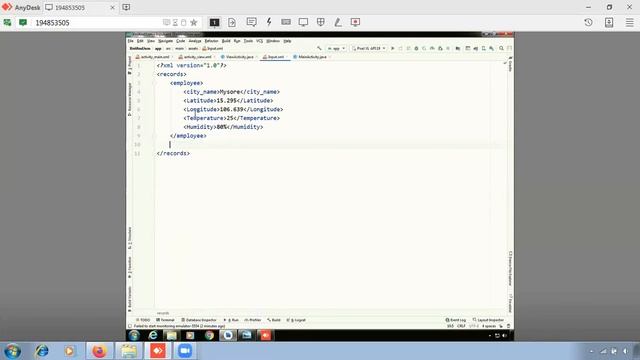Open the Database Inspector tool window
This screenshot has height=360, width=640.
tap(199, 320)
